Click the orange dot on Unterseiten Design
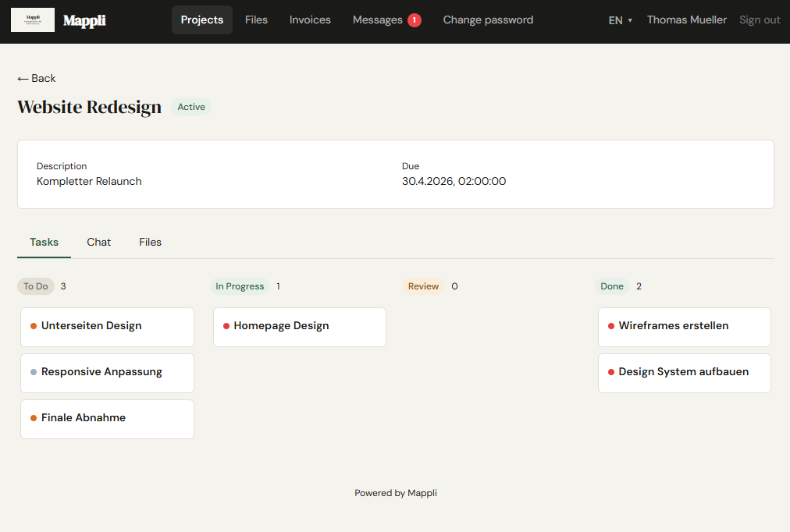The width and height of the screenshot is (790, 532). click(33, 325)
